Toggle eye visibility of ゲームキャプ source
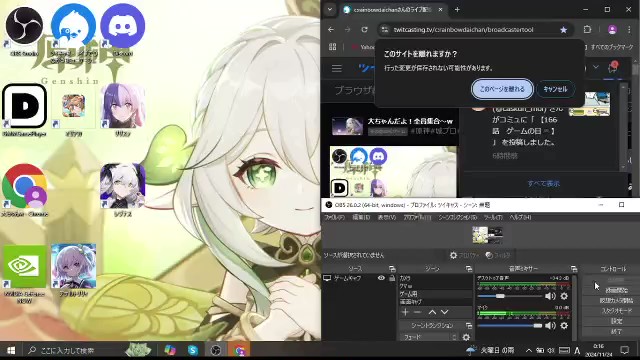The height and width of the screenshot is (360, 640). pos(381,278)
